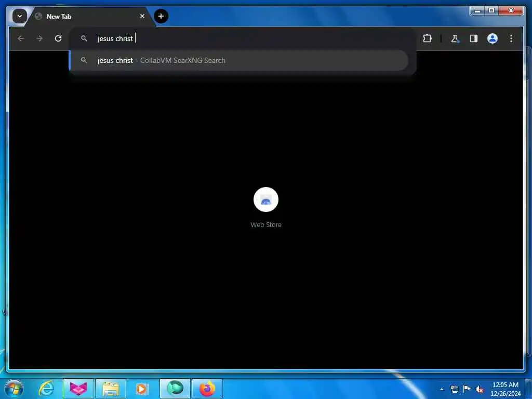Open a new tab with the plus button

click(x=161, y=16)
